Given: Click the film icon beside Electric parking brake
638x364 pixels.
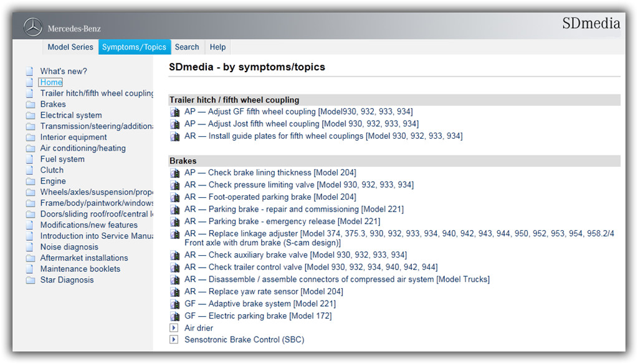Looking at the screenshot, I should (174, 316).
